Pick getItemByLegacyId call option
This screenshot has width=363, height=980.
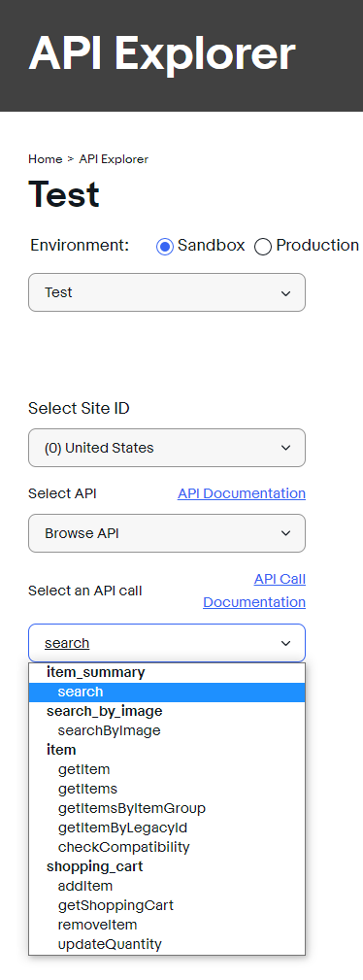(167, 828)
